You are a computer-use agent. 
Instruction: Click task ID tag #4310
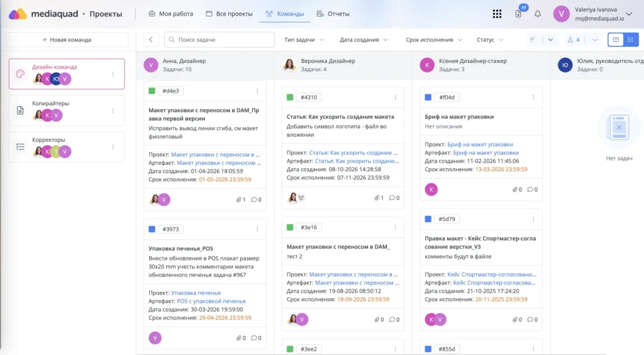coord(308,98)
